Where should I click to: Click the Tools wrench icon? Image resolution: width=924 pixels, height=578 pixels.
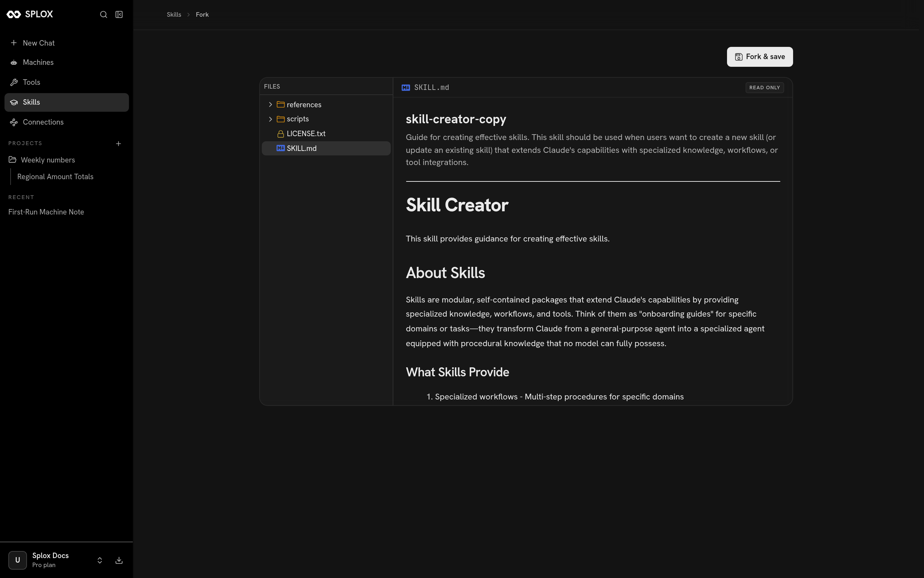click(14, 82)
